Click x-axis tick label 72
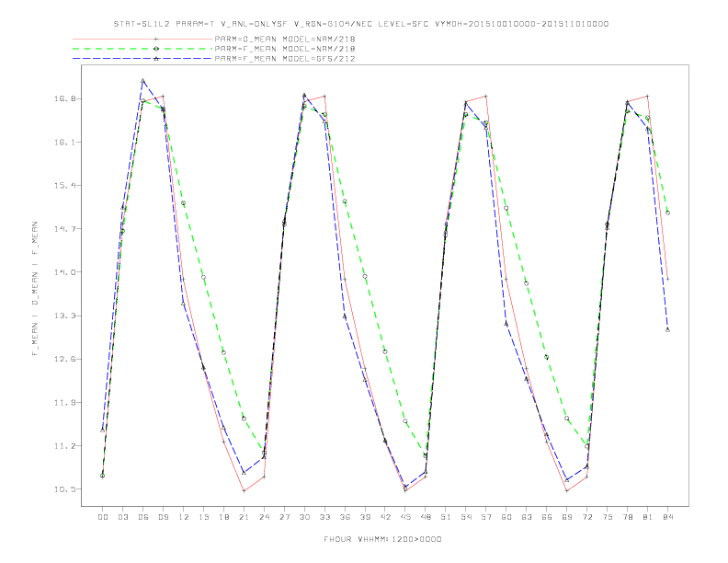 (x=587, y=517)
